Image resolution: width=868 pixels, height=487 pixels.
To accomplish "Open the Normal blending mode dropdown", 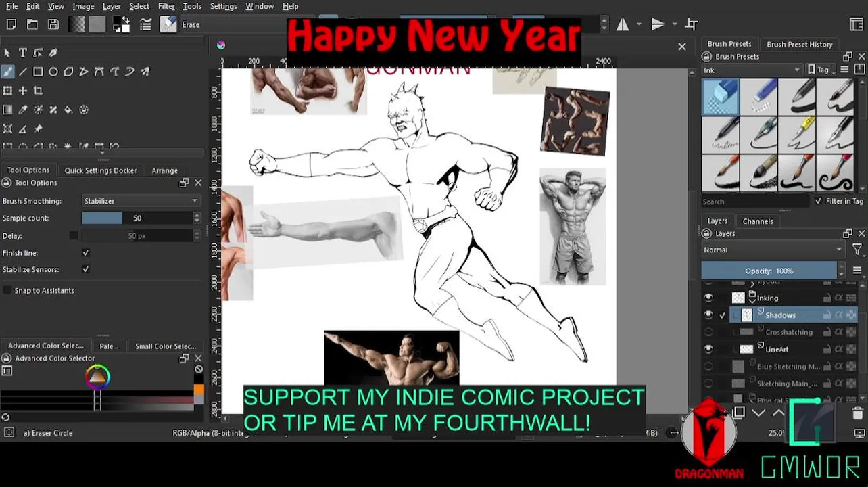I will coord(773,250).
